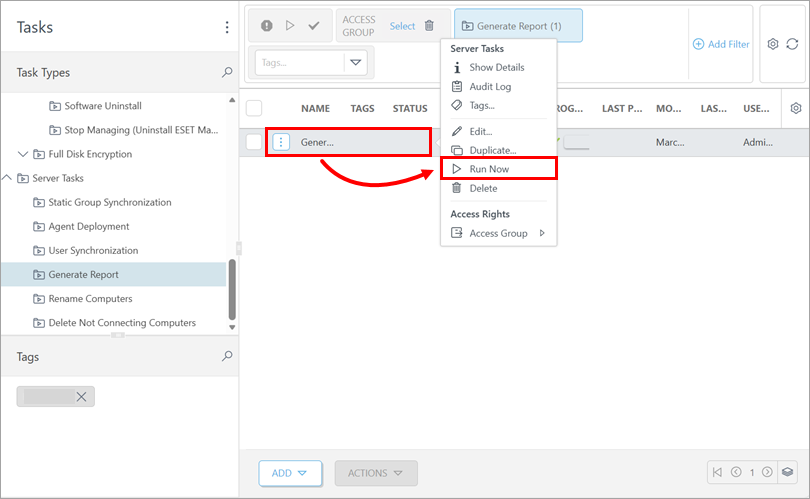
Task: Click the Tags panel search icon
Action: click(x=227, y=356)
